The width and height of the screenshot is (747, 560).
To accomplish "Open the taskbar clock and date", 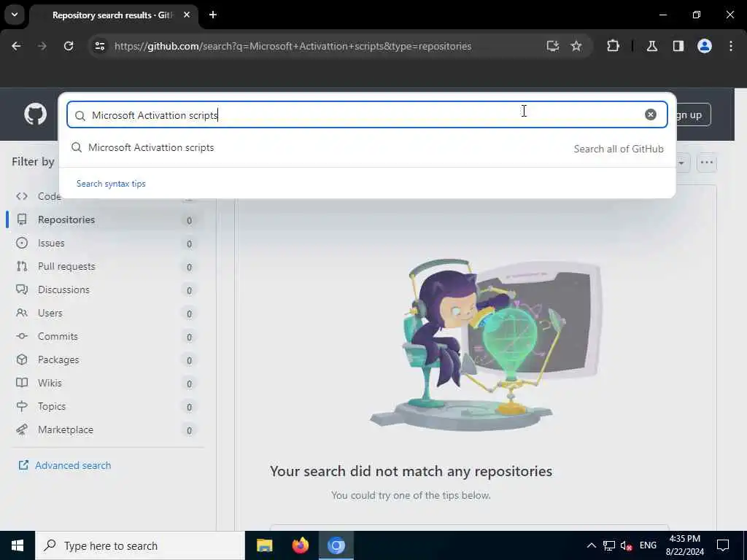I will tap(684, 545).
